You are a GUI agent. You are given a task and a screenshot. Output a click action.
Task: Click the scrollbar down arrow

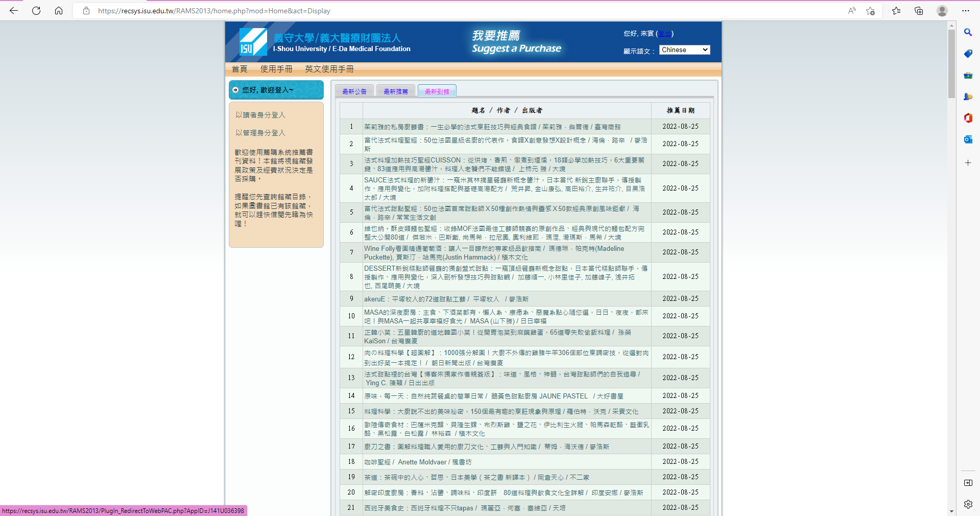pyautogui.click(x=951, y=511)
